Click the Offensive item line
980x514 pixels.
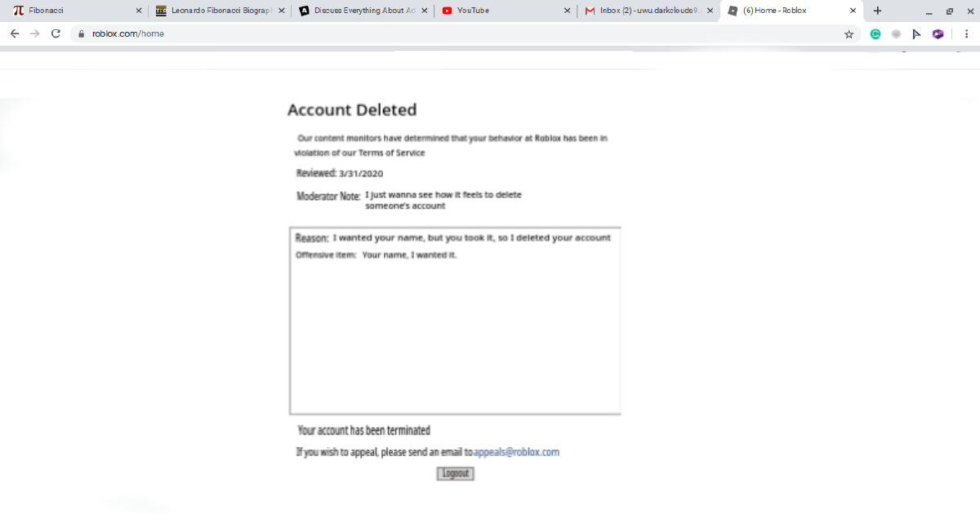coord(376,255)
